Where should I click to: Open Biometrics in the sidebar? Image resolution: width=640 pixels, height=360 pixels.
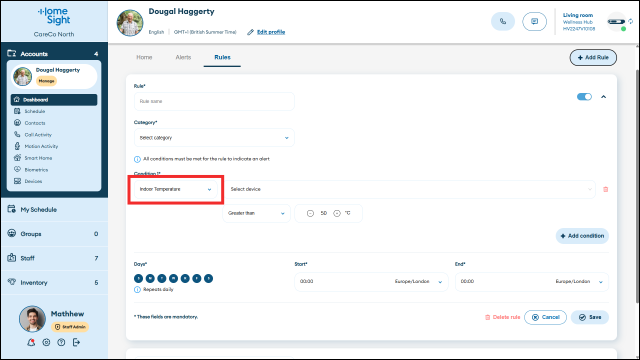click(36, 169)
